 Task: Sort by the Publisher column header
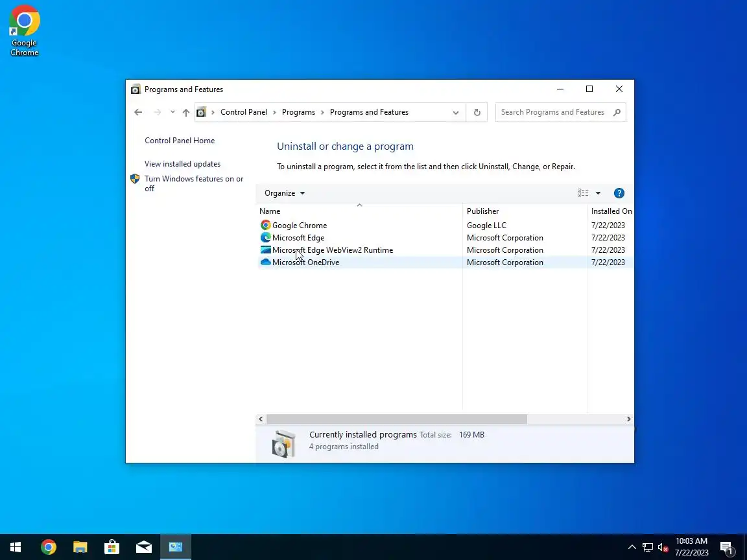point(525,211)
